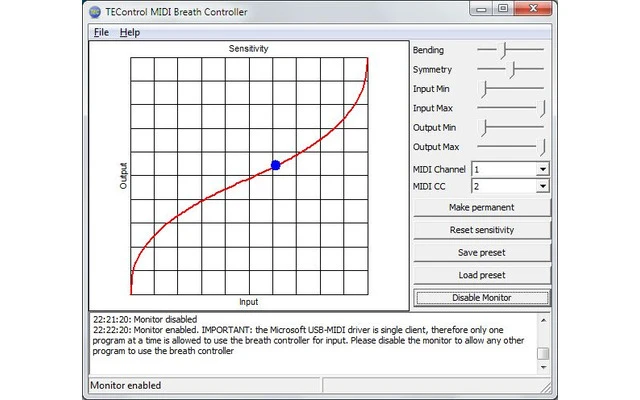Open the Help menu
The image size is (640, 400).
coord(130,32)
